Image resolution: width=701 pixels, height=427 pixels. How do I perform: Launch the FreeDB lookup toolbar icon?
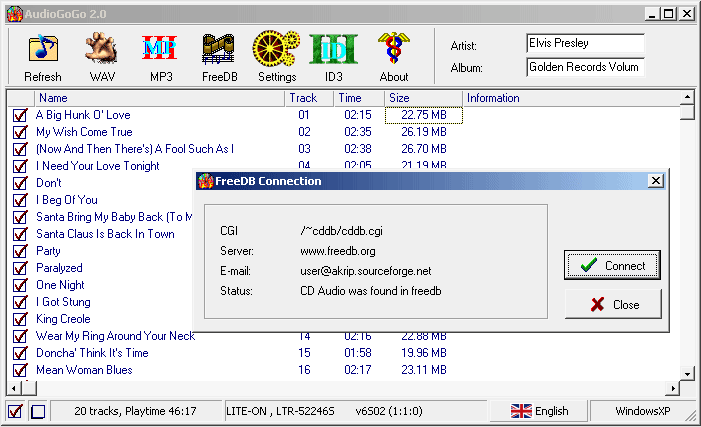(219, 48)
